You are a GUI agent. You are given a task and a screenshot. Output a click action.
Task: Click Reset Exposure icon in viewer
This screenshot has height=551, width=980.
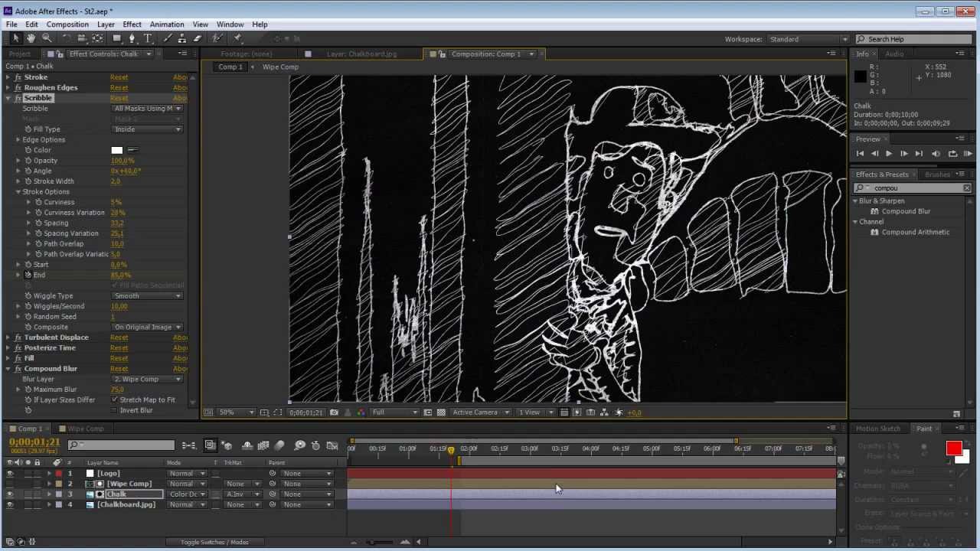coord(619,412)
